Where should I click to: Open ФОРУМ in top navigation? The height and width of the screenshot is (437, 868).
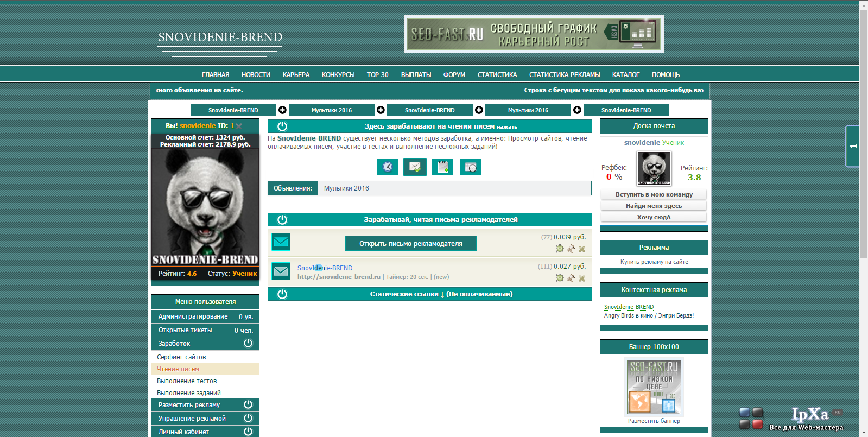pyautogui.click(x=454, y=75)
